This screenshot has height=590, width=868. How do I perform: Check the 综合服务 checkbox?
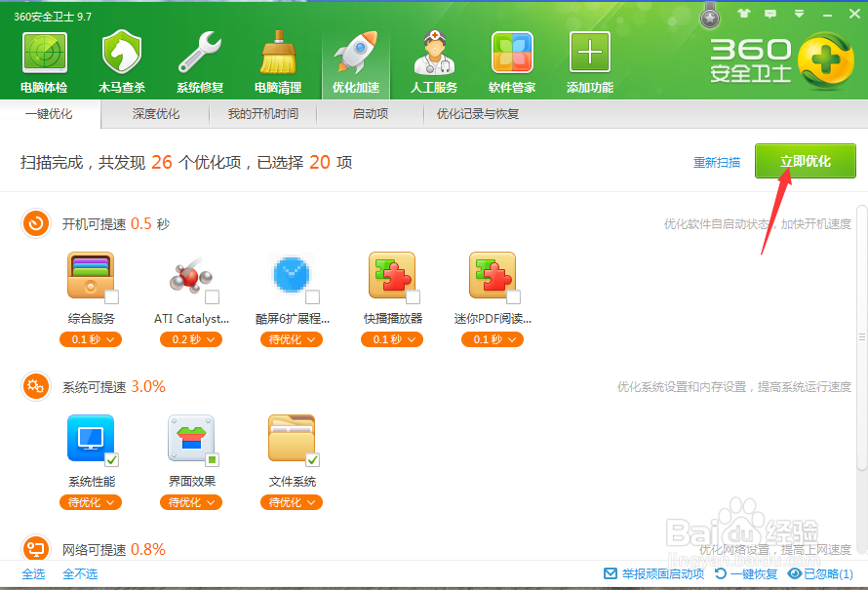(x=112, y=297)
